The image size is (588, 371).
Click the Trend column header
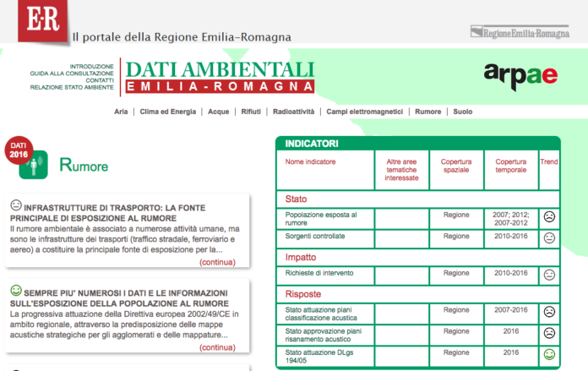tap(549, 161)
